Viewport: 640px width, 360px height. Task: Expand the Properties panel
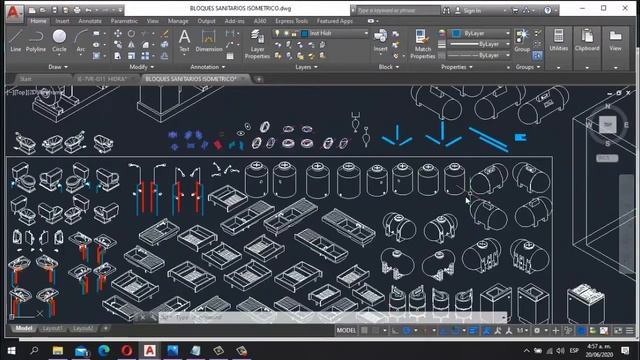click(x=457, y=67)
